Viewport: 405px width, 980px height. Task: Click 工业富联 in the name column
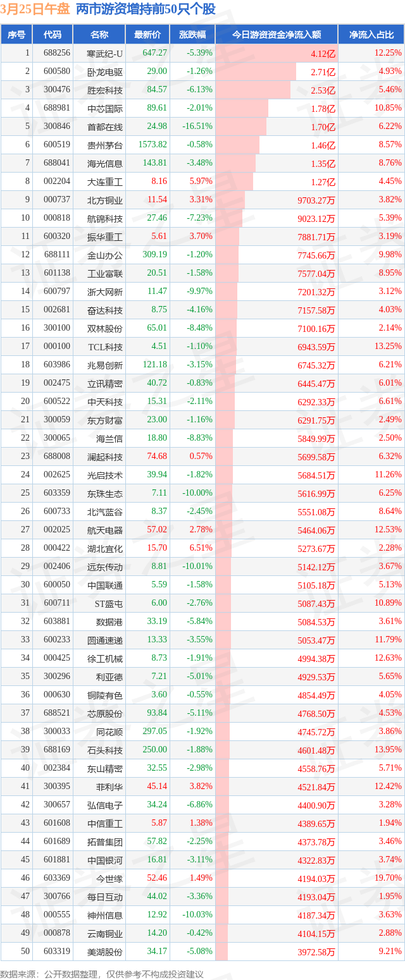tap(105, 273)
